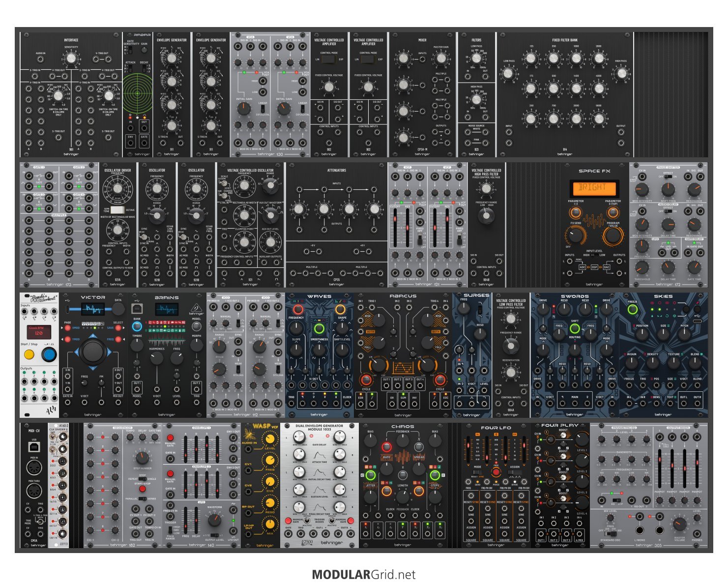This screenshot has height=585, width=728.
Task: Click the Brains waveform display screen
Action: click(167, 309)
